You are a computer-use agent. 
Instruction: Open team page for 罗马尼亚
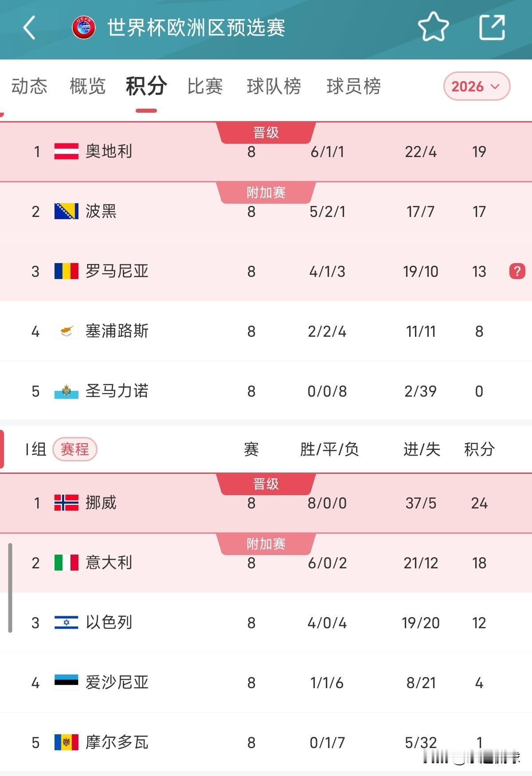[117, 271]
